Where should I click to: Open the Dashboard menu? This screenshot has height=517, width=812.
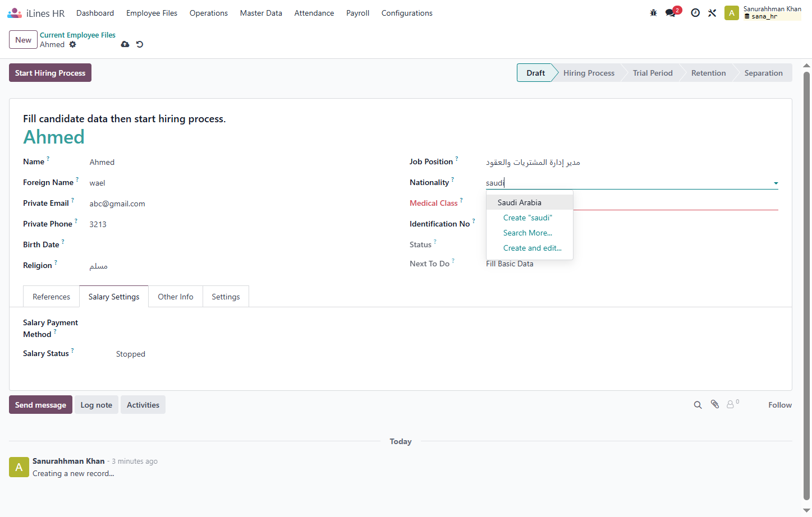coord(95,13)
